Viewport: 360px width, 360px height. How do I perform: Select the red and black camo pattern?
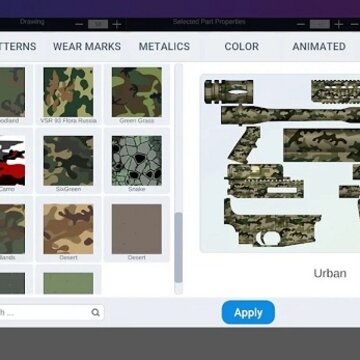tap(12, 160)
